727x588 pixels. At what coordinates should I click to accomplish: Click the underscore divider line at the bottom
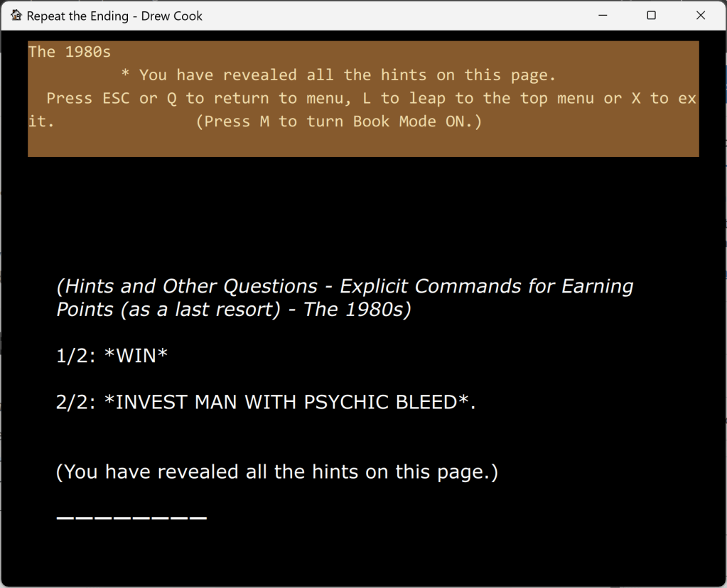(131, 519)
